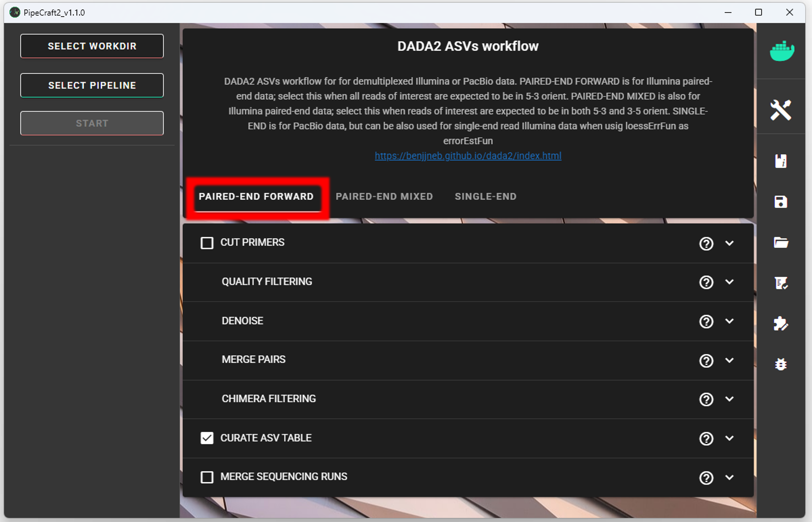The image size is (812, 522).
Task: Switch to the PAIRED-END MIXED tab
Action: (384, 197)
